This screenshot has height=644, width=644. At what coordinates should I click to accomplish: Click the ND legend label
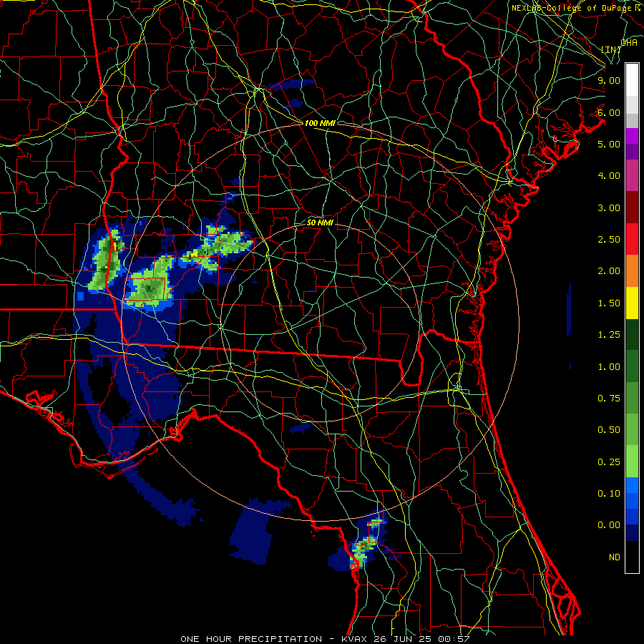(615, 557)
